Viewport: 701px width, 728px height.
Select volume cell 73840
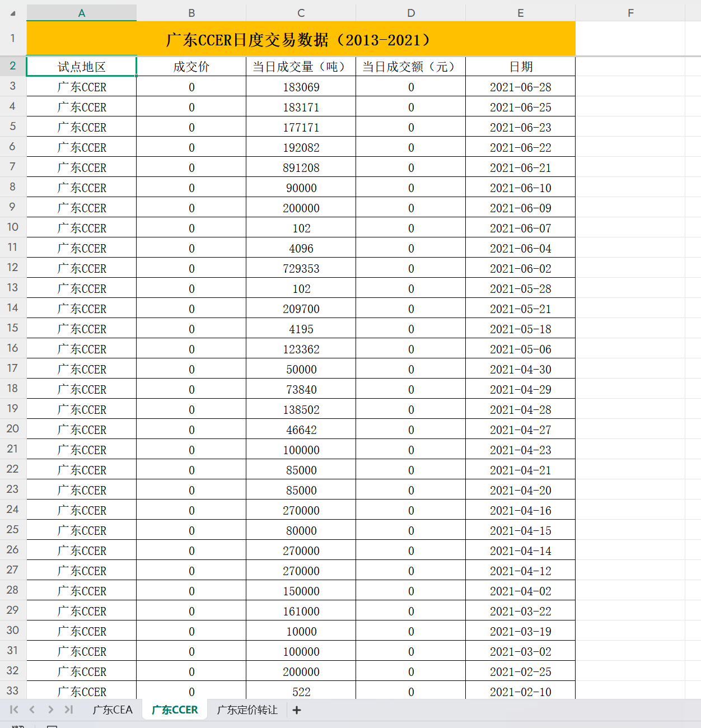[x=301, y=389]
